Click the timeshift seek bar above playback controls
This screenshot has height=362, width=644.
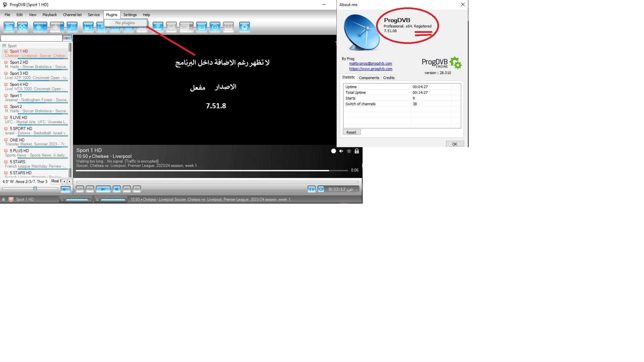click(x=217, y=182)
